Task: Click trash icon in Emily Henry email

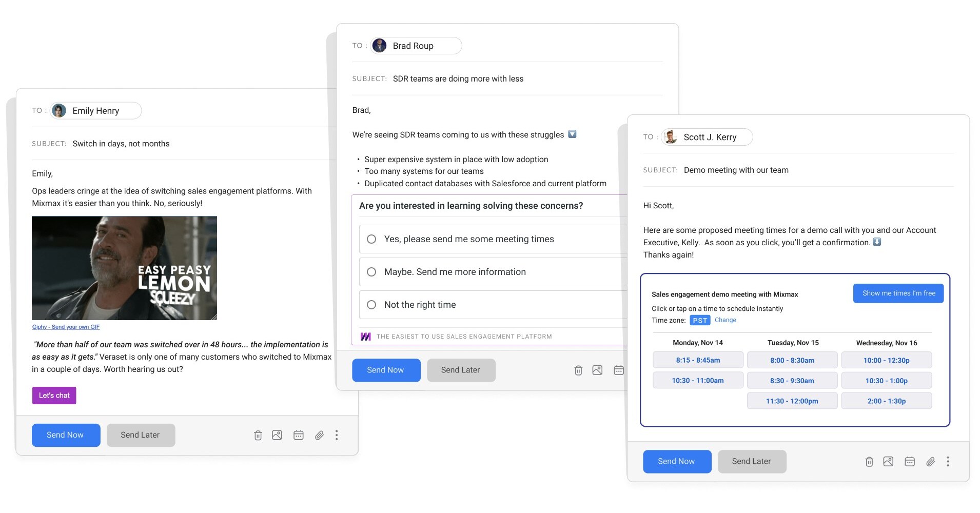Action: (x=258, y=436)
